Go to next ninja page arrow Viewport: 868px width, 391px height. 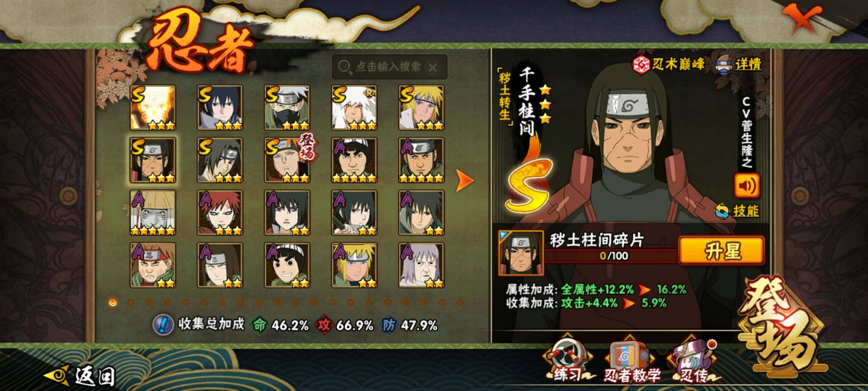coord(464,180)
